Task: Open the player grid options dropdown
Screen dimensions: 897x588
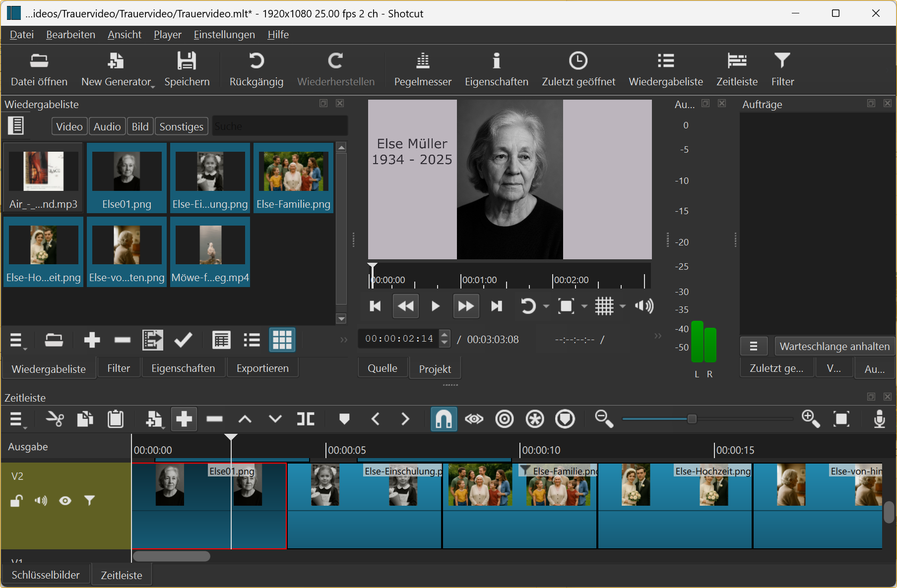Action: 623,306
